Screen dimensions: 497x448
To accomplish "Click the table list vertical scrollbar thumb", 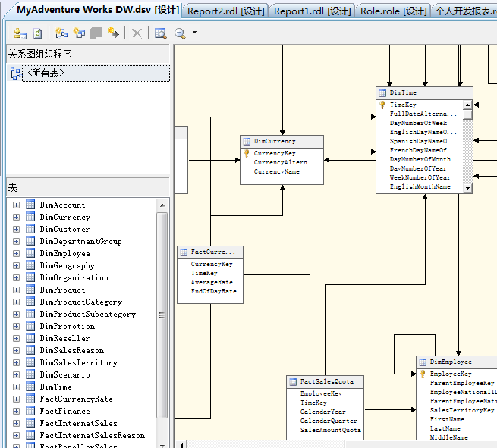I will (162, 315).
